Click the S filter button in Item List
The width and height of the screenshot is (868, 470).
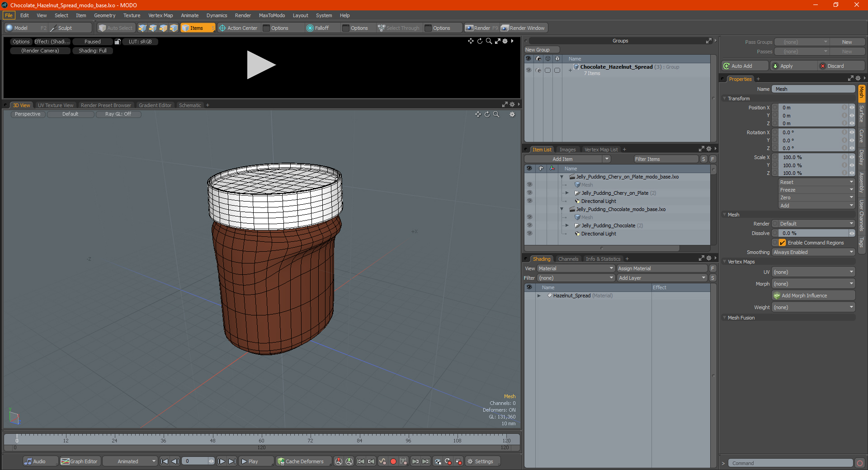703,159
